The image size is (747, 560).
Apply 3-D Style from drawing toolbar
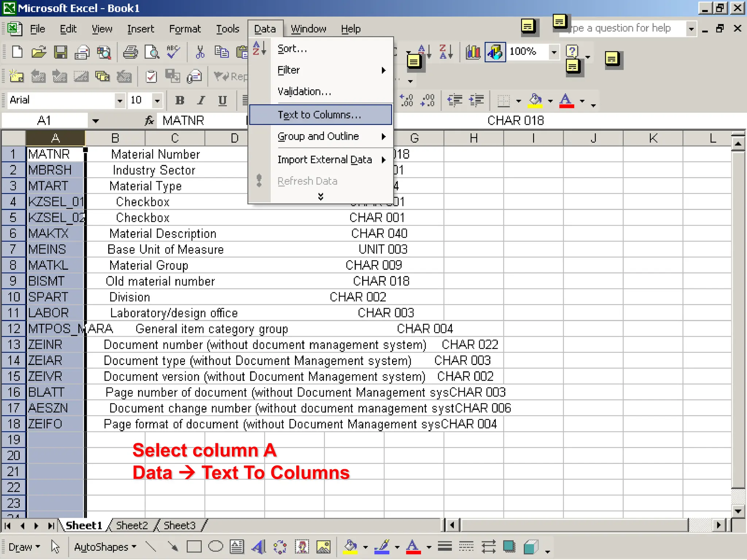coord(531,547)
